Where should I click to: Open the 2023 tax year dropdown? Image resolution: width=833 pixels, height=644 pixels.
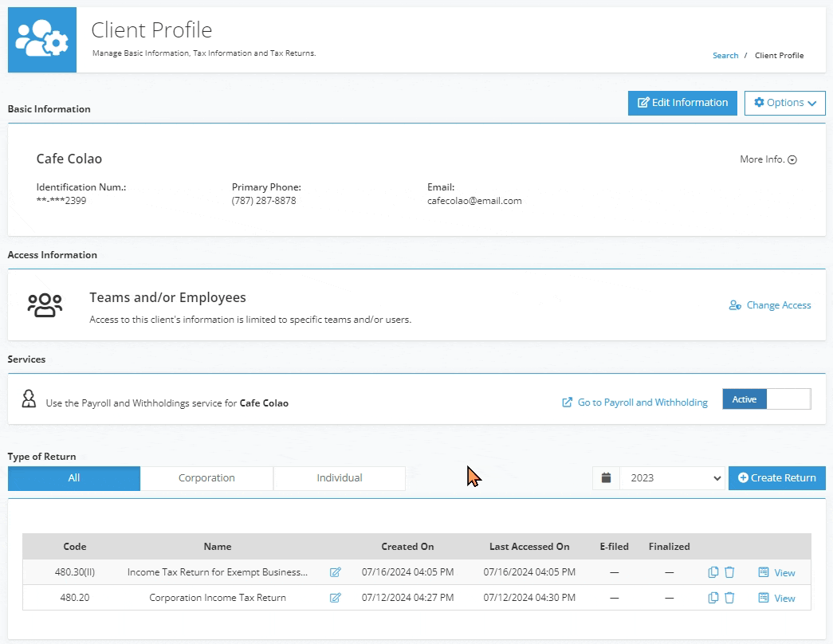coord(672,478)
